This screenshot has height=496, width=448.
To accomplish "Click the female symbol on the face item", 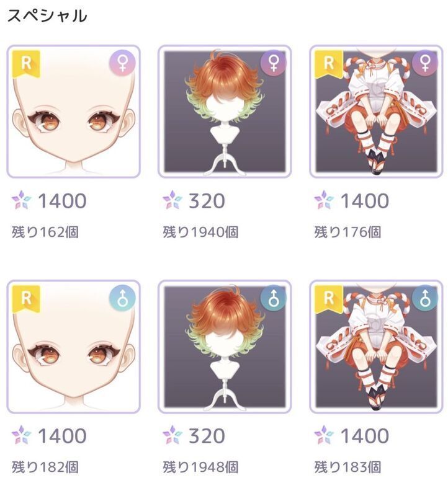I will click(x=122, y=63).
